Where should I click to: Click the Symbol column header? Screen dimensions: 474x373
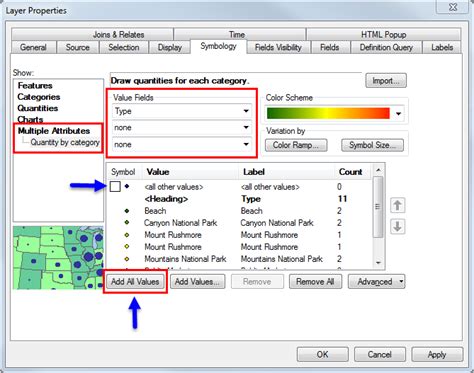click(123, 172)
